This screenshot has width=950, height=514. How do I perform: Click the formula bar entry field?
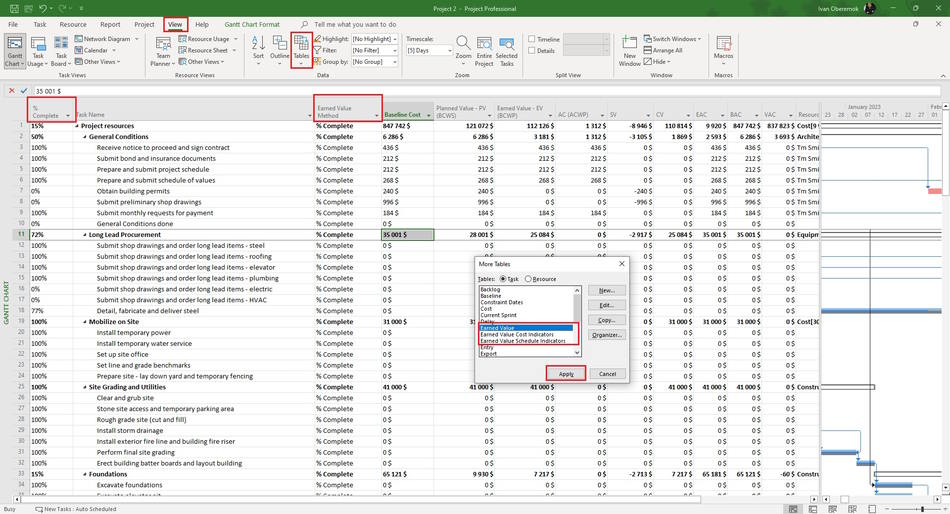point(487,91)
